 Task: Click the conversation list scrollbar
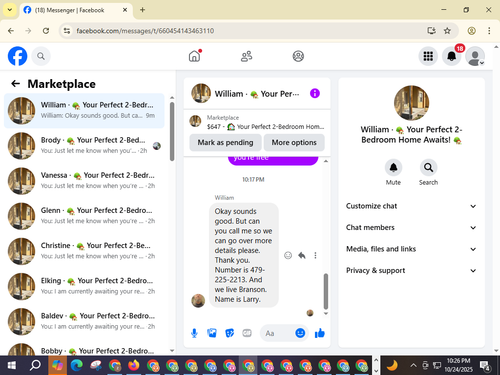[172, 132]
